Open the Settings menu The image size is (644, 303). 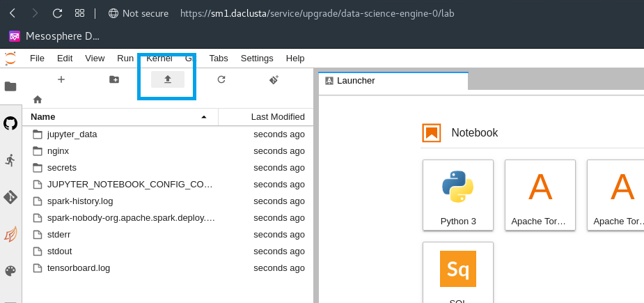pyautogui.click(x=257, y=59)
